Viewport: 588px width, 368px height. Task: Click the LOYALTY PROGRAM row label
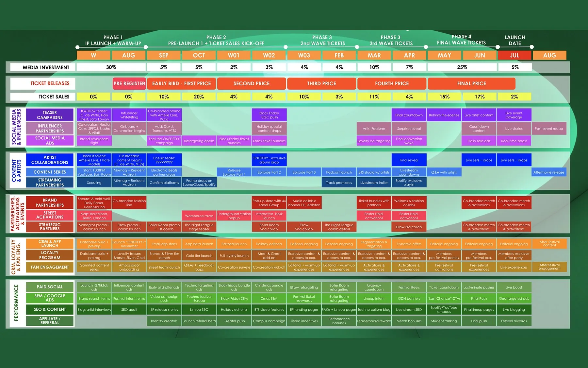click(x=50, y=255)
